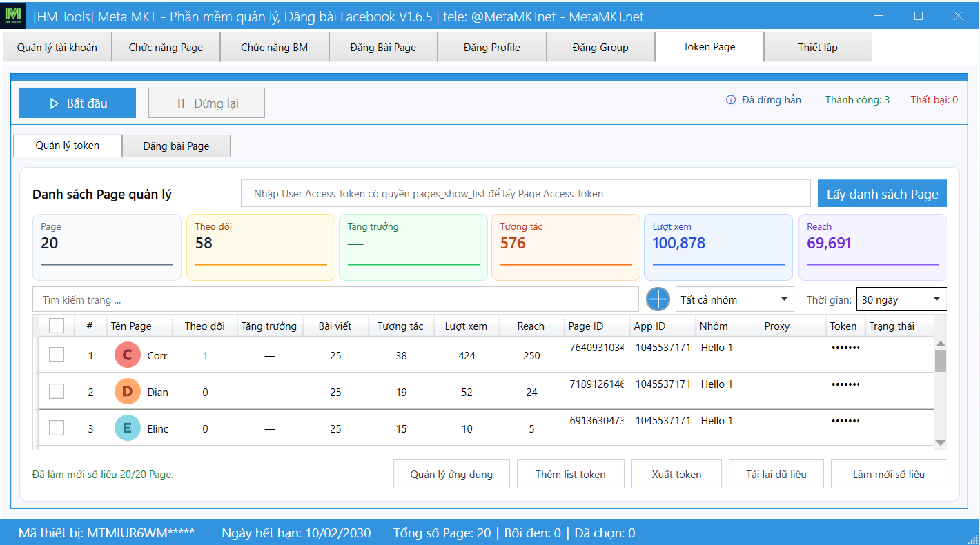Click the Quản lý ứng dụng button
980x545 pixels.
451,474
